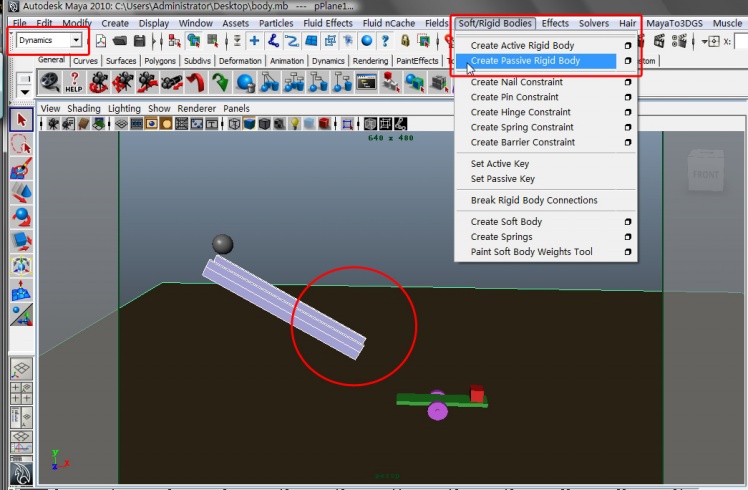Screen dimensions: 748x490
Task: Open Create Passive Rigid Body options box
Action: tap(628, 61)
